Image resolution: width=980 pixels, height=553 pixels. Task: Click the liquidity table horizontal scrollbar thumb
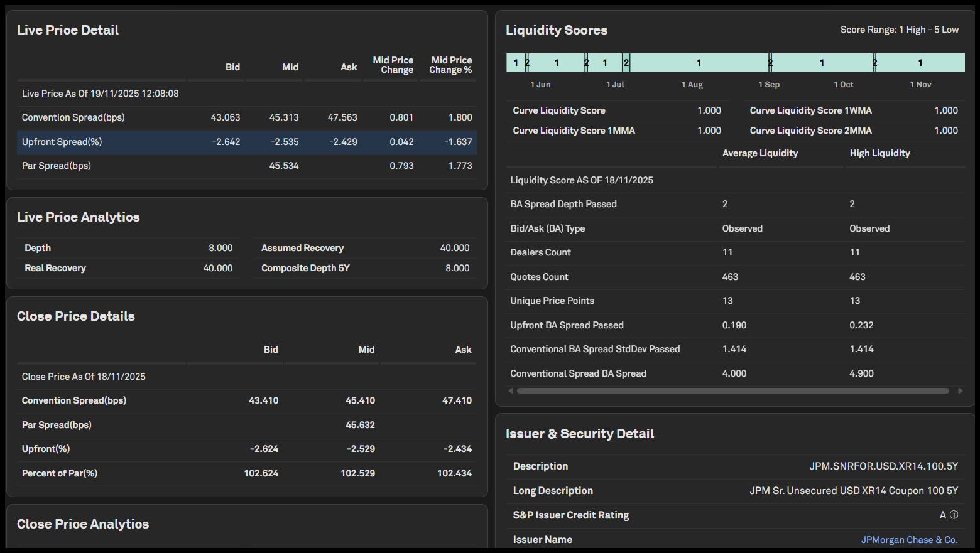(732, 390)
